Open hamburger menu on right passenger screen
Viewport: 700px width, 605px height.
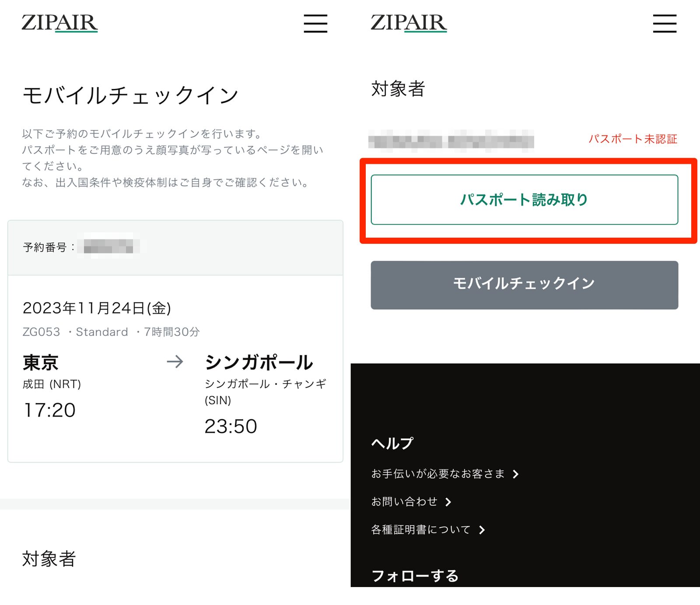[x=665, y=23]
